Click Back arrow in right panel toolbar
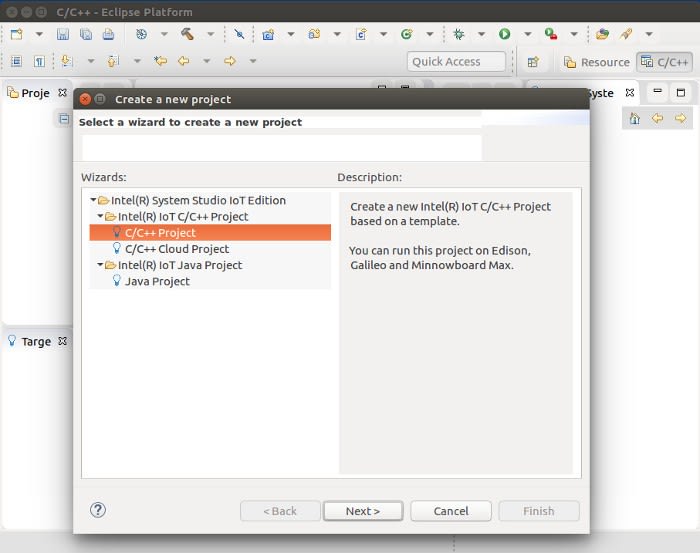 [x=658, y=118]
